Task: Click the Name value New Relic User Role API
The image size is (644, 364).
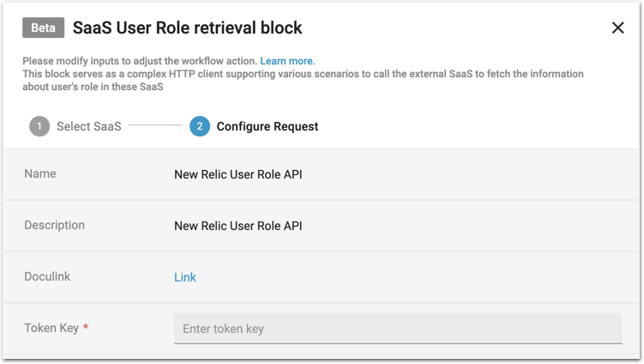Action: [x=238, y=174]
